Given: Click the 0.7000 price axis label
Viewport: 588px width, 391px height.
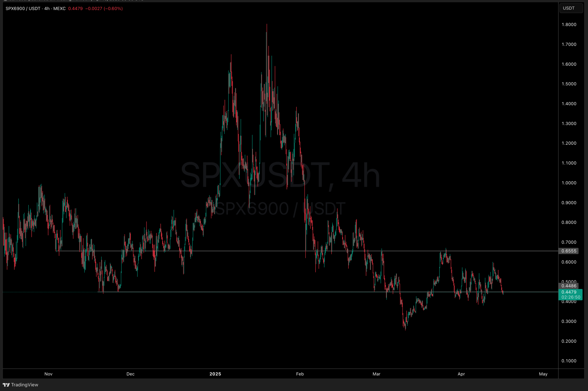Looking at the screenshot, I should (x=569, y=242).
